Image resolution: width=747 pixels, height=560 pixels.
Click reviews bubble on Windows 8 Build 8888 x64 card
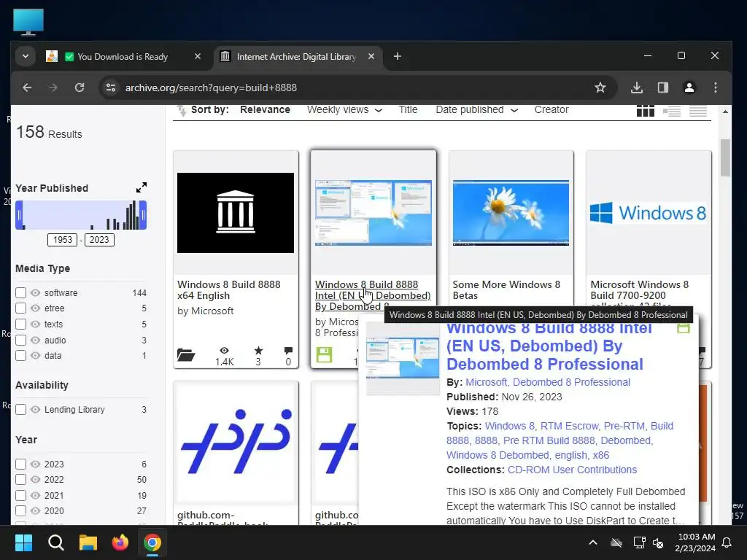[x=288, y=351]
